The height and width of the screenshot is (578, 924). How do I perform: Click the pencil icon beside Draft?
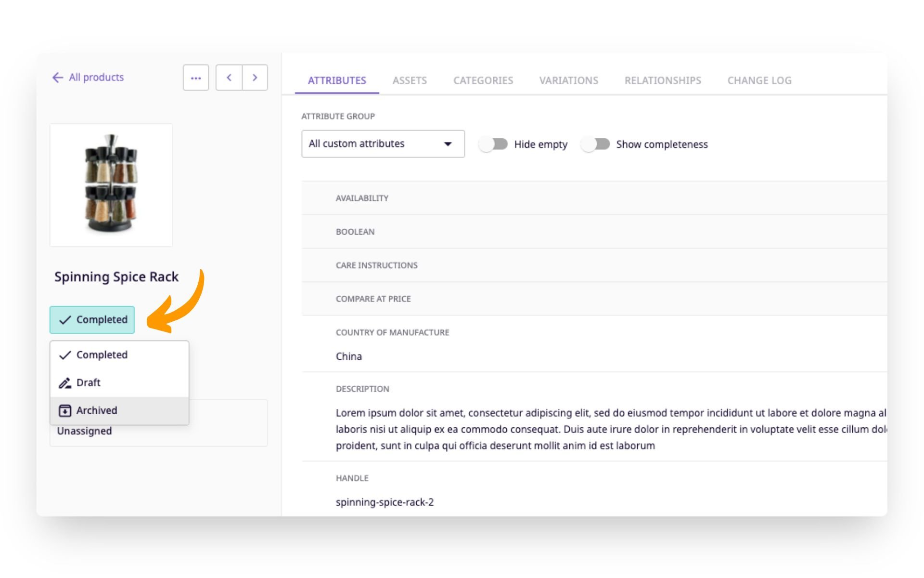tap(64, 382)
